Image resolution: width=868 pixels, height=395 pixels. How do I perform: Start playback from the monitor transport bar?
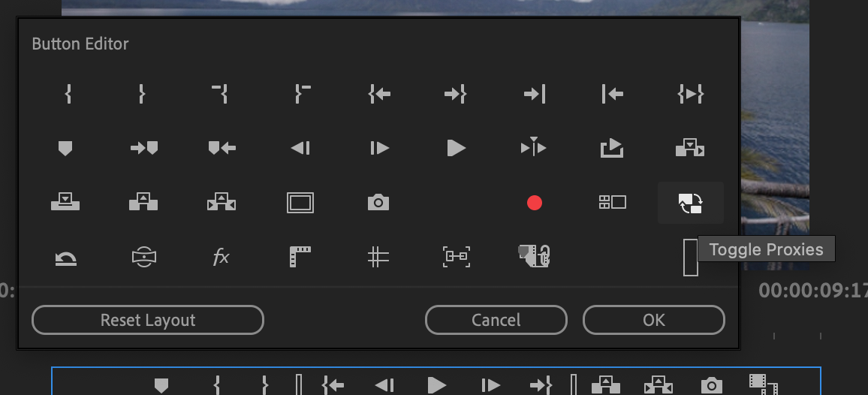point(437,384)
